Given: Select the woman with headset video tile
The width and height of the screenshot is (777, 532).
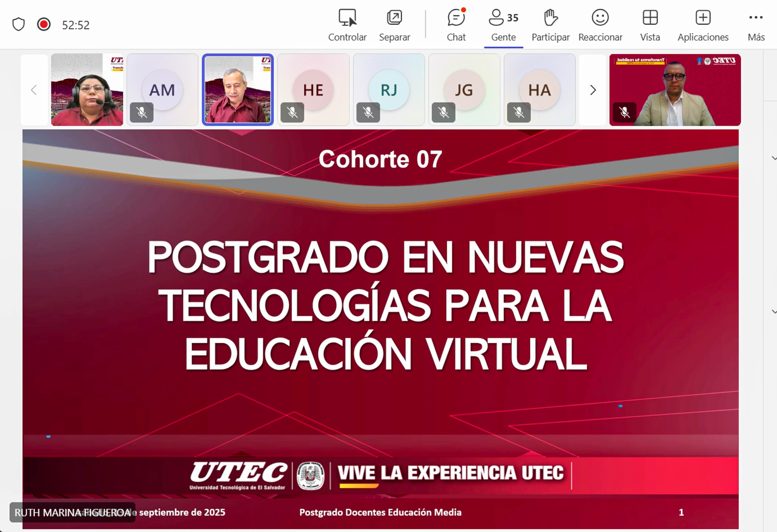Looking at the screenshot, I should 87,90.
